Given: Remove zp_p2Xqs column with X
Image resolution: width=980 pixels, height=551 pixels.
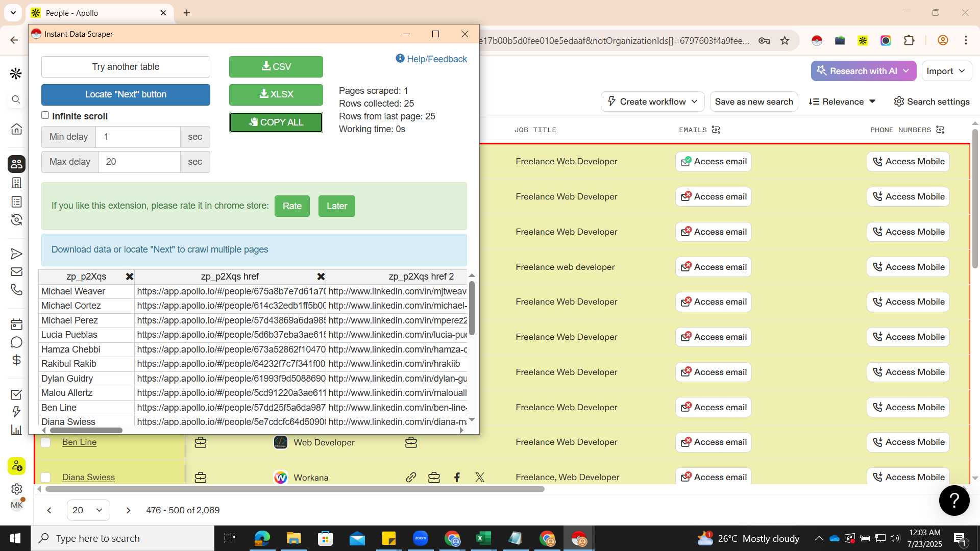Looking at the screenshot, I should 130,277.
